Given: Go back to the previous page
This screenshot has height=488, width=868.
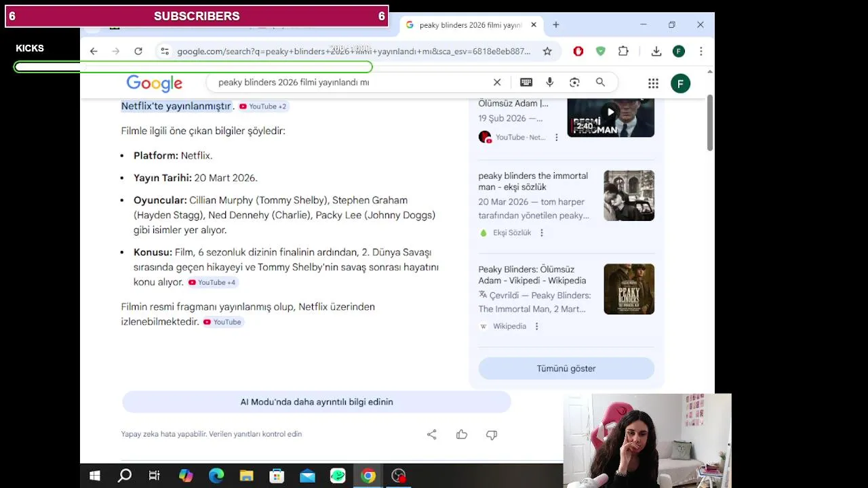Looking at the screenshot, I should pos(94,52).
